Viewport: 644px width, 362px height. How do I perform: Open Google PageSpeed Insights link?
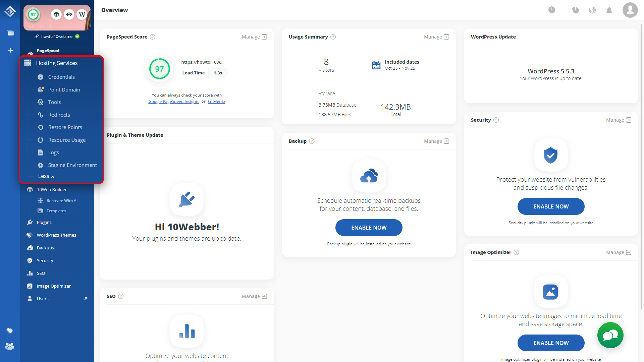coord(174,102)
